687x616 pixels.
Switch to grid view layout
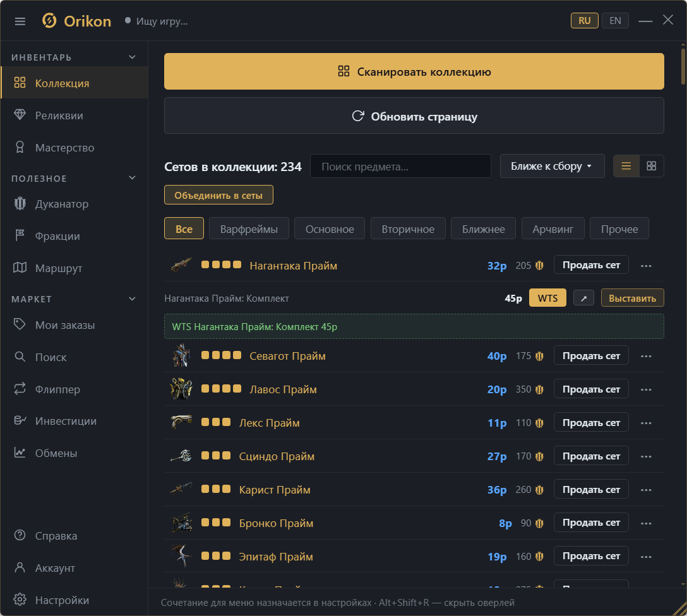click(652, 166)
